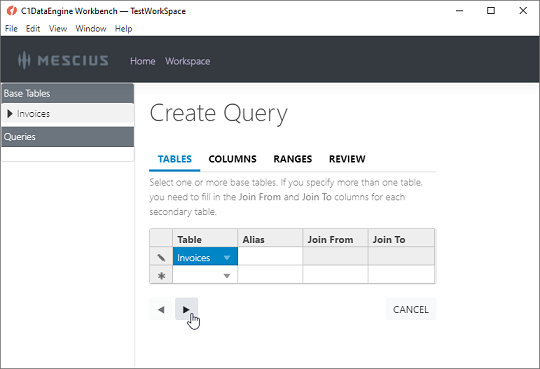Click the Join To column header
Image resolution: width=540 pixels, height=369 pixels.
[x=401, y=238]
